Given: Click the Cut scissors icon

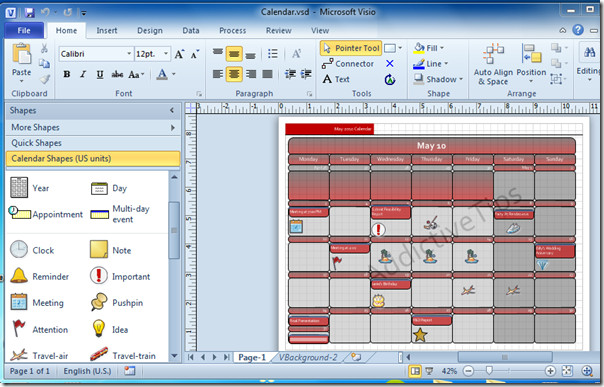Looking at the screenshot, I should 44,49.
